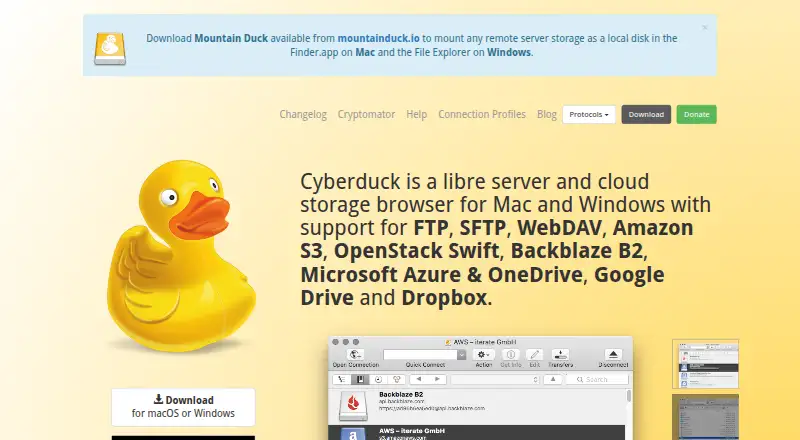Click the forward navigation arrow
The width and height of the screenshot is (800, 440).
(437, 379)
